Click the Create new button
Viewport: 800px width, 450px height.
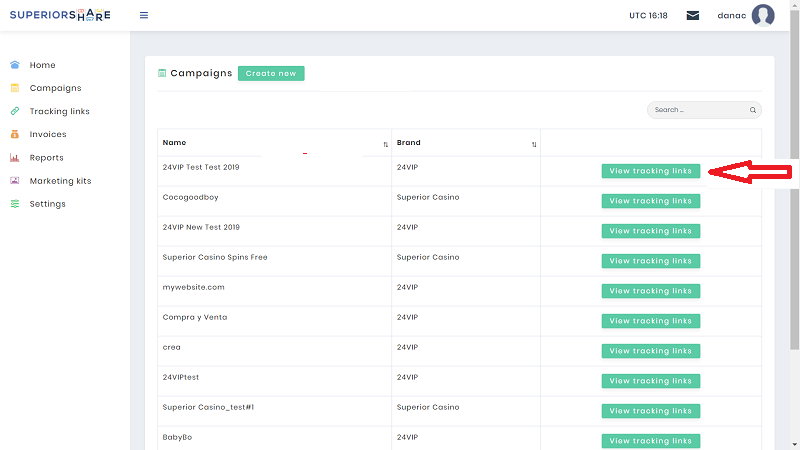click(271, 73)
